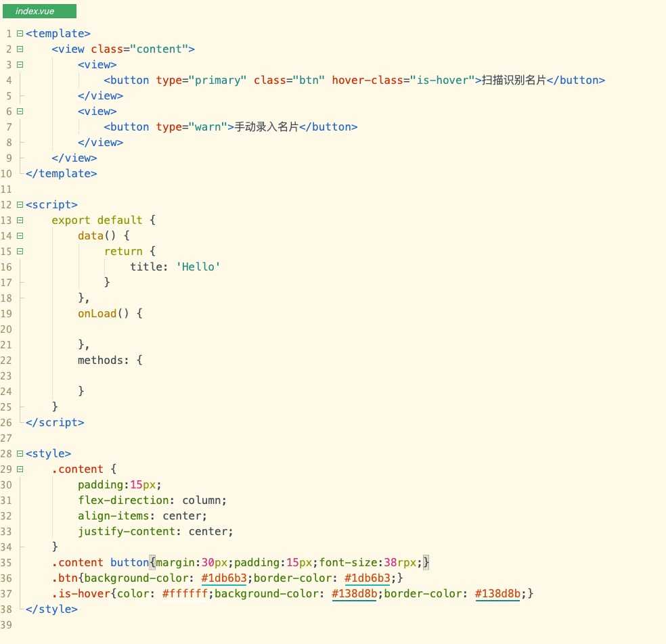Click the 'Hello' string on line 16
Screen dimensions: 666x644
pyautogui.click(x=198, y=267)
